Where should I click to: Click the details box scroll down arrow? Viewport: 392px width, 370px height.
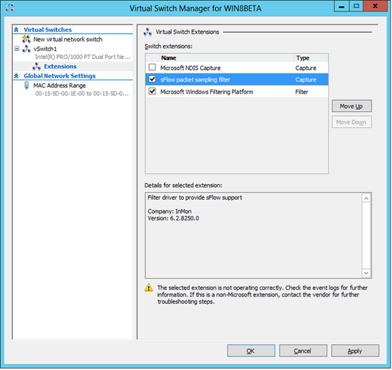366,273
